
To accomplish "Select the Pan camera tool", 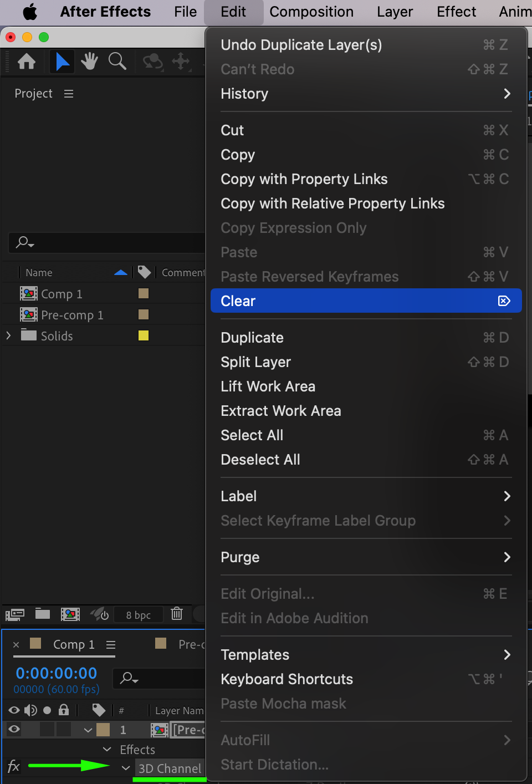I will pyautogui.click(x=181, y=61).
